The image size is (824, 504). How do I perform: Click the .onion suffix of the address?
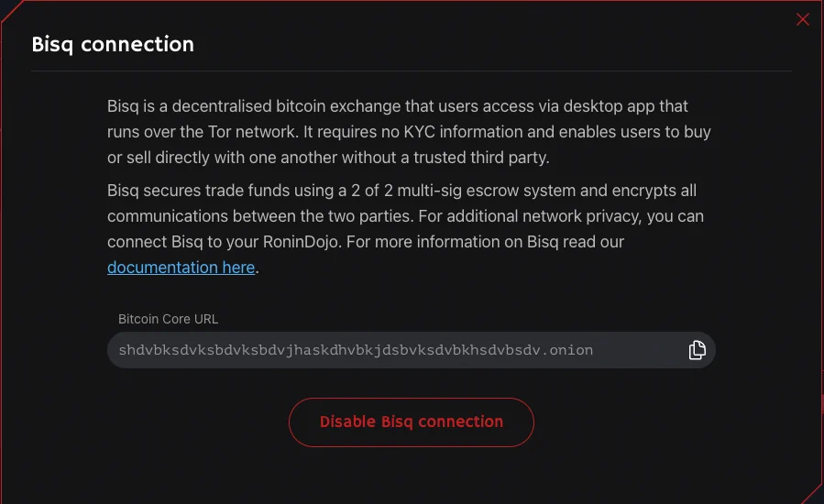(570, 350)
